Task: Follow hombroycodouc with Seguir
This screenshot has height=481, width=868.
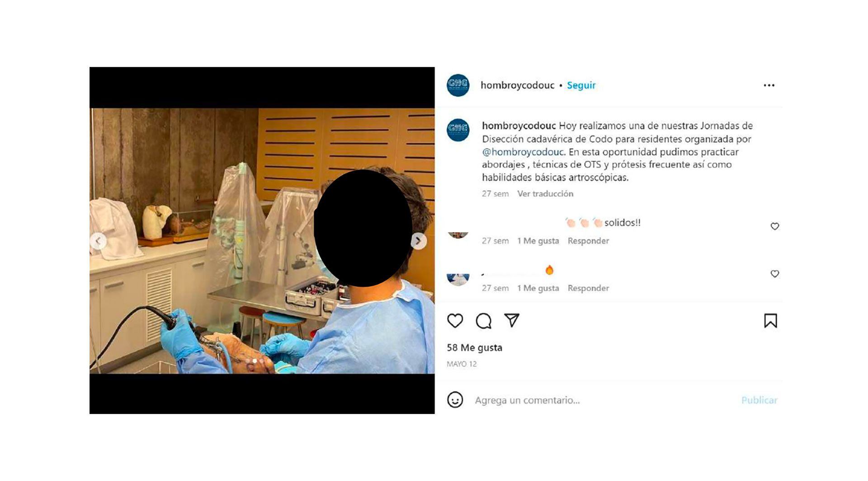Action: pyautogui.click(x=581, y=85)
